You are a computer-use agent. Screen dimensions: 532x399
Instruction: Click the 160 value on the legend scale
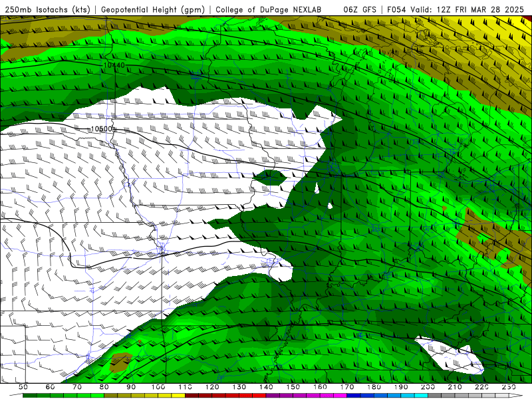pyautogui.click(x=320, y=387)
